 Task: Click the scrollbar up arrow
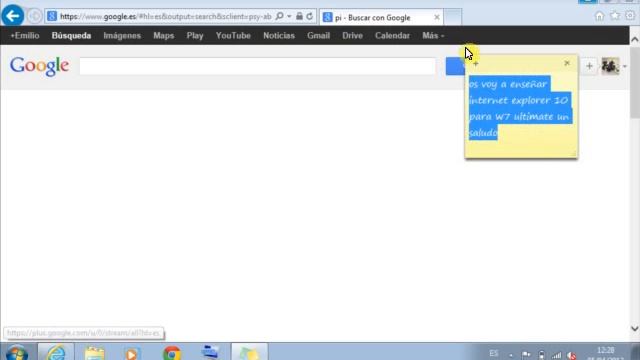coord(635,40)
